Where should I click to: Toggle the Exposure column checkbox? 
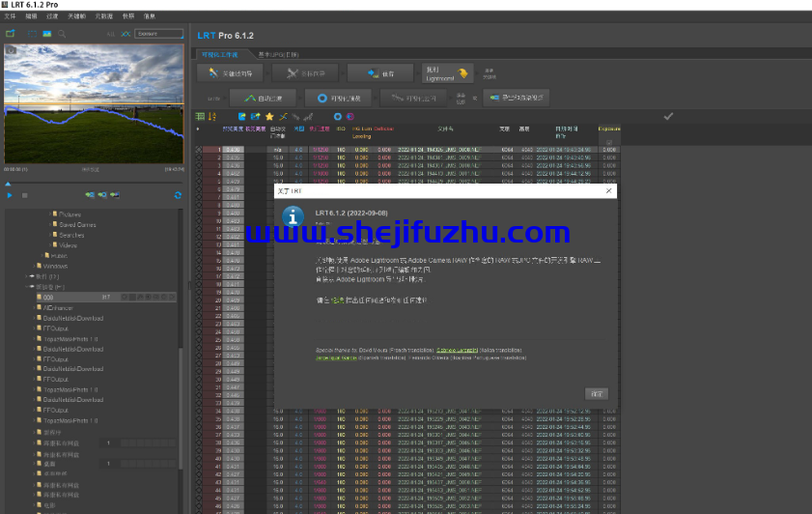pyautogui.click(x=609, y=142)
